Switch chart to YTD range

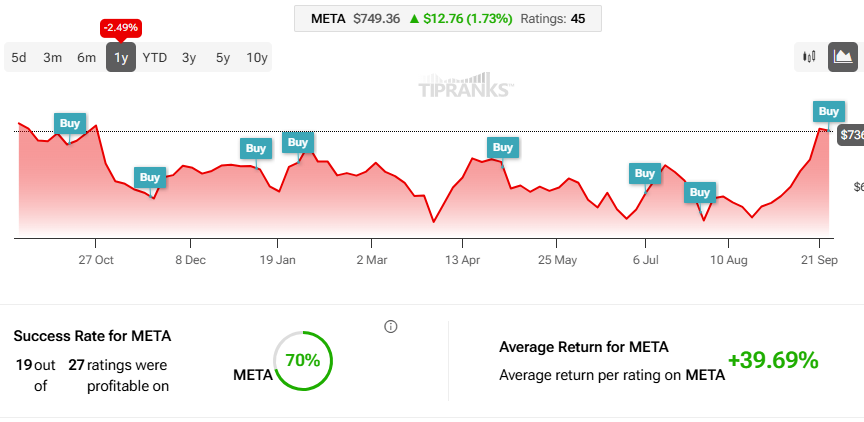(x=155, y=57)
